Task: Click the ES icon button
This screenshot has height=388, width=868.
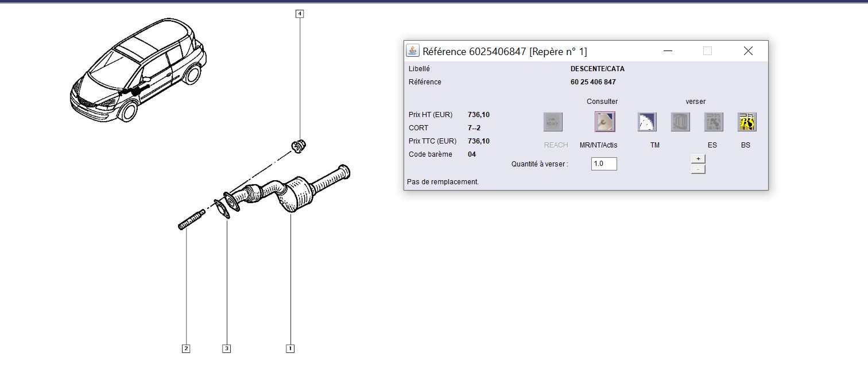Action: pyautogui.click(x=714, y=122)
